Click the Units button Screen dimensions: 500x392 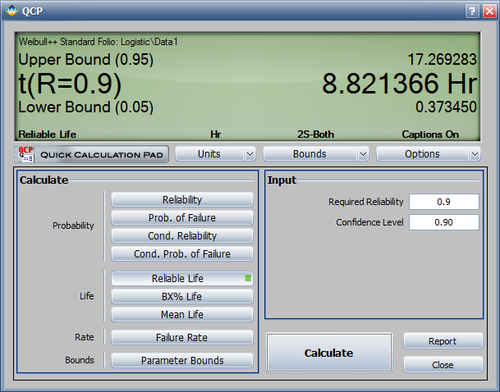[x=209, y=154]
